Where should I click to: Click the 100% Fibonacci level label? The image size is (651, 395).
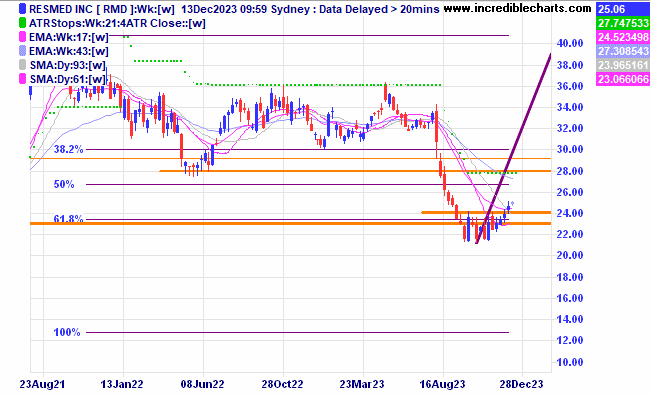[x=67, y=332]
